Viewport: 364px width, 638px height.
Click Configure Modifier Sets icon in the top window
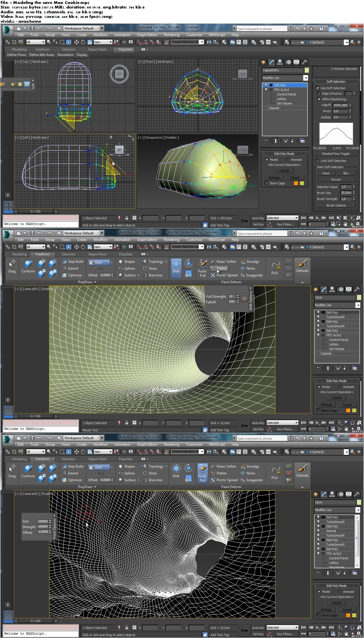tap(303, 141)
